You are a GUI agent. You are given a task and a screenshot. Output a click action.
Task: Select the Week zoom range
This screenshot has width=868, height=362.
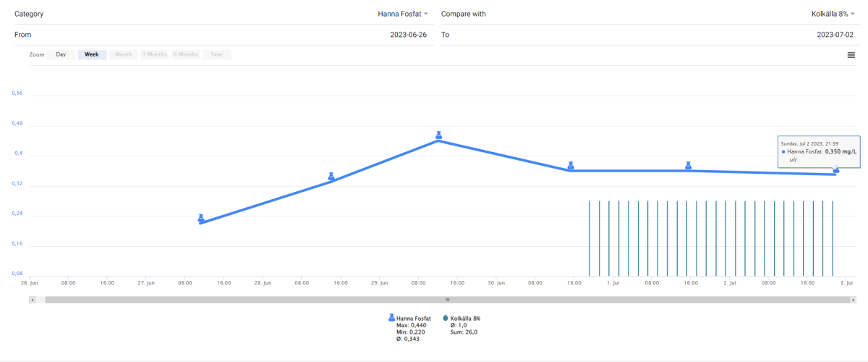(92, 54)
